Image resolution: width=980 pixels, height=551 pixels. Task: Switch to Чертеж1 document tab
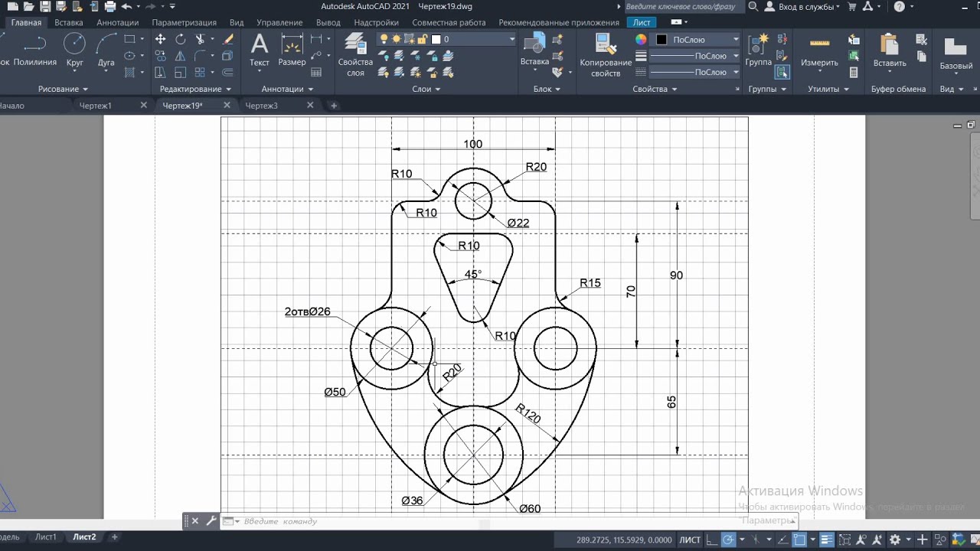(96, 106)
